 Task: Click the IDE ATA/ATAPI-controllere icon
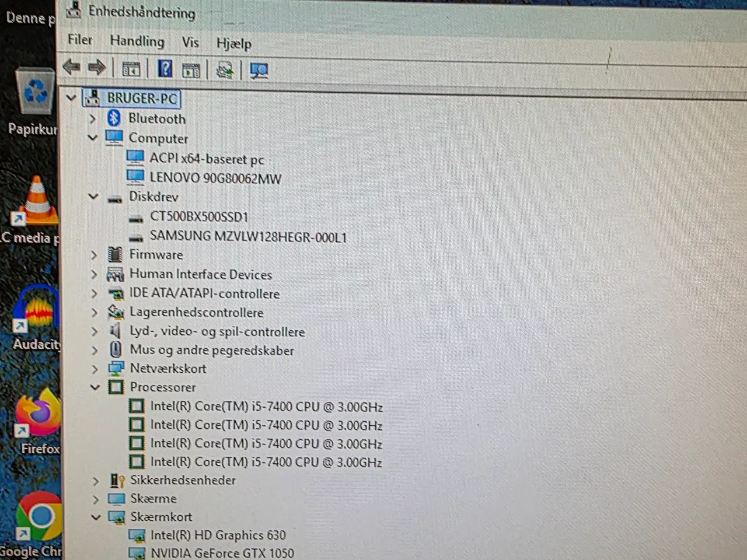click(116, 294)
